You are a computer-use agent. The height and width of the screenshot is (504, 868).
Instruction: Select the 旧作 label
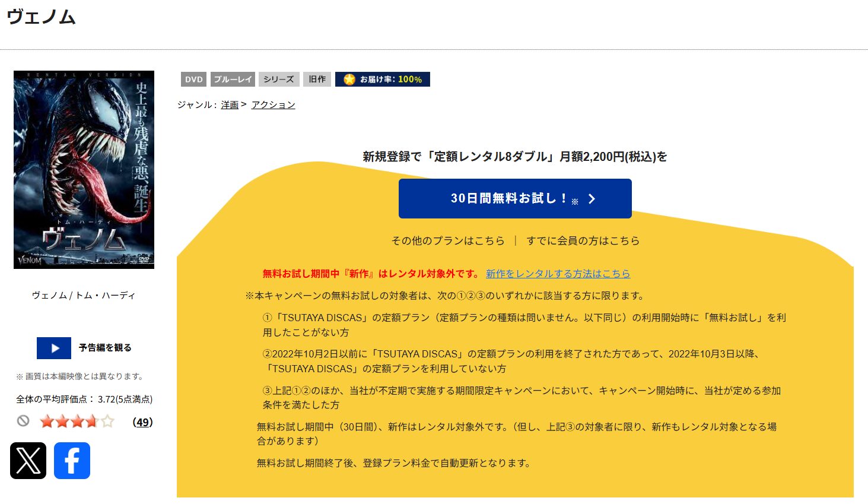[x=317, y=78]
